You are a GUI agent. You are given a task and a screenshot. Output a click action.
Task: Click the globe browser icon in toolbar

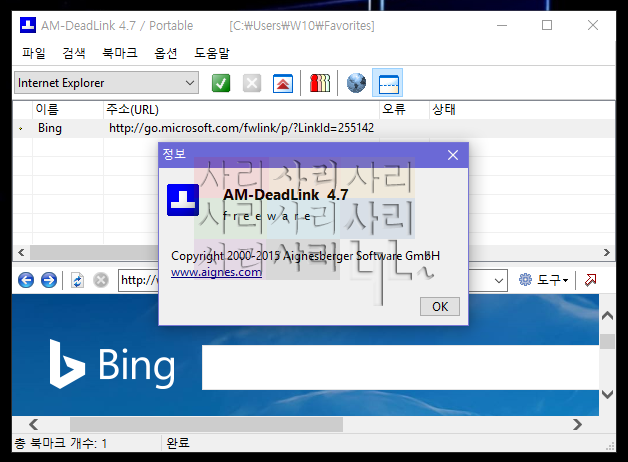pos(356,83)
